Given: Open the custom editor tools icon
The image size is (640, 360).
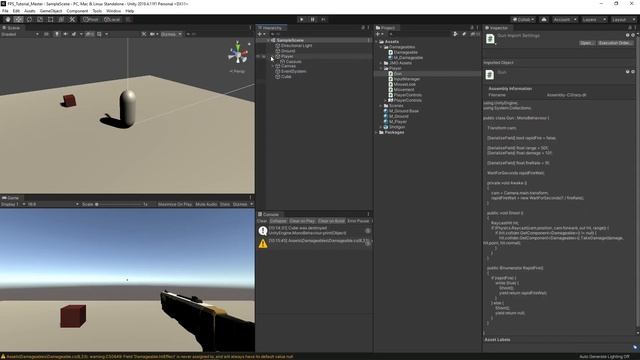Looking at the screenshot, I should point(72,20).
